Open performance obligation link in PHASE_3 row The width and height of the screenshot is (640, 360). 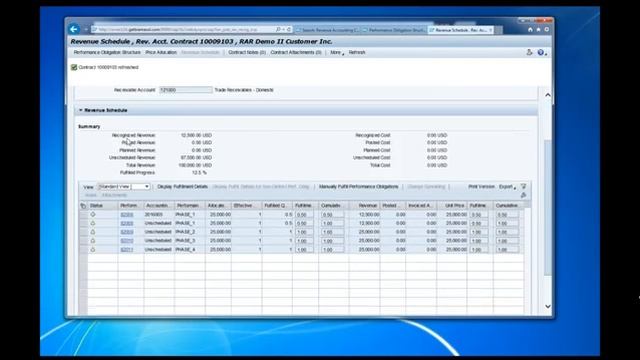(x=127, y=240)
